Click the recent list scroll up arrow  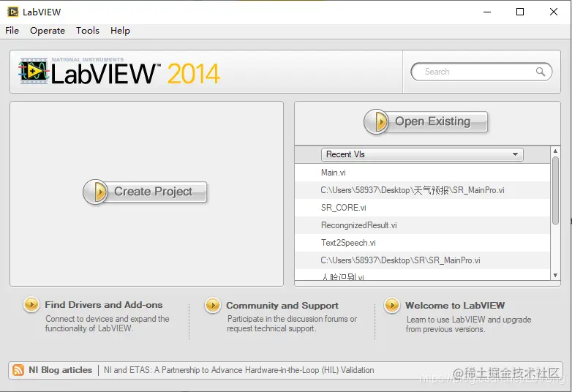[555, 151]
